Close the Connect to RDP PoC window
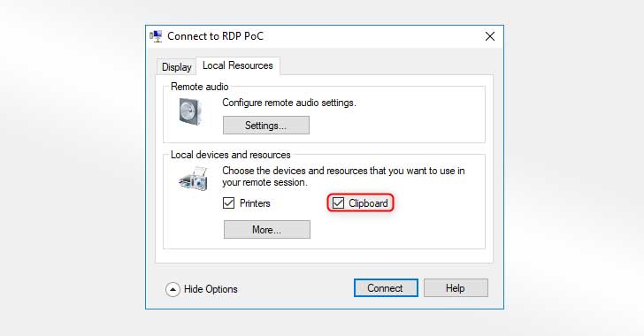The height and width of the screenshot is (336, 644). tap(489, 36)
